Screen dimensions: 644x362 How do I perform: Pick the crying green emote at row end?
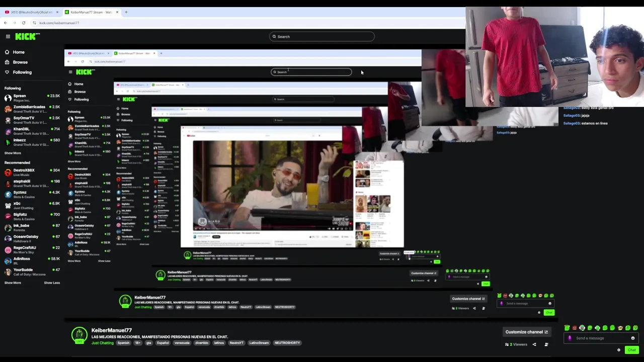[635, 328]
